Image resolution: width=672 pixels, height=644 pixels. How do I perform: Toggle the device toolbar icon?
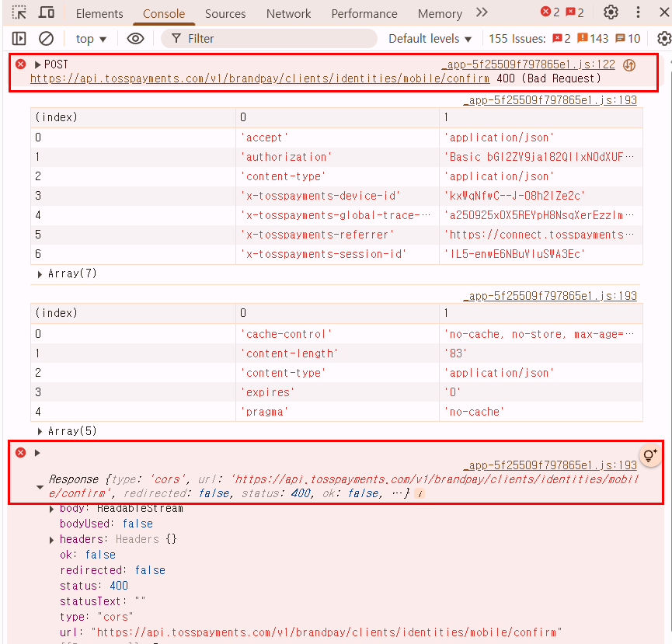(47, 12)
